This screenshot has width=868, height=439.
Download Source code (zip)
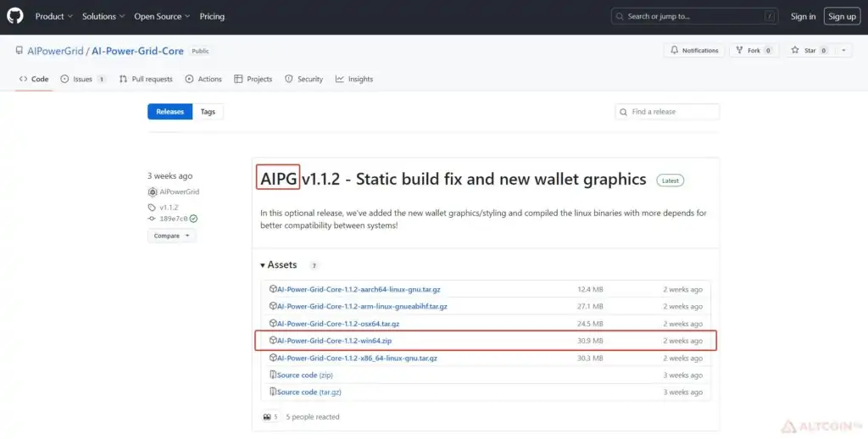tap(304, 375)
